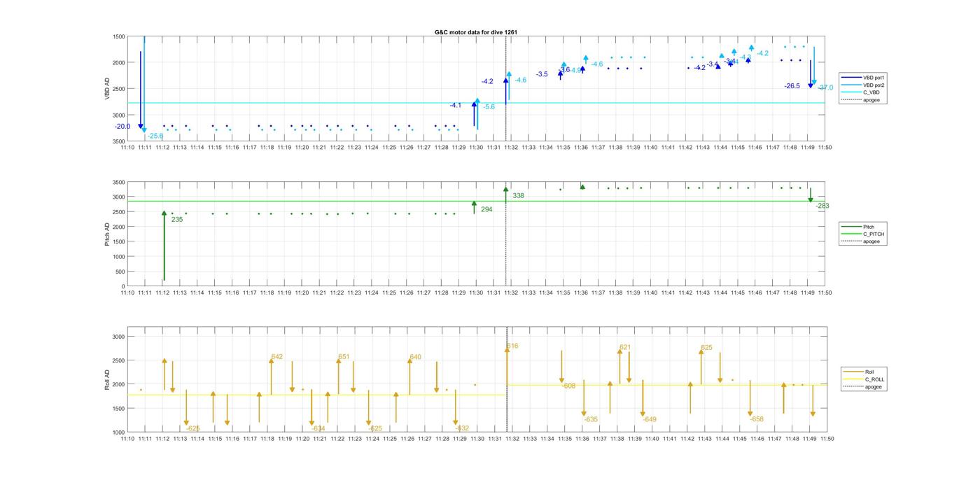
Task: Click the -20.0 VBD data label
Action: point(122,127)
